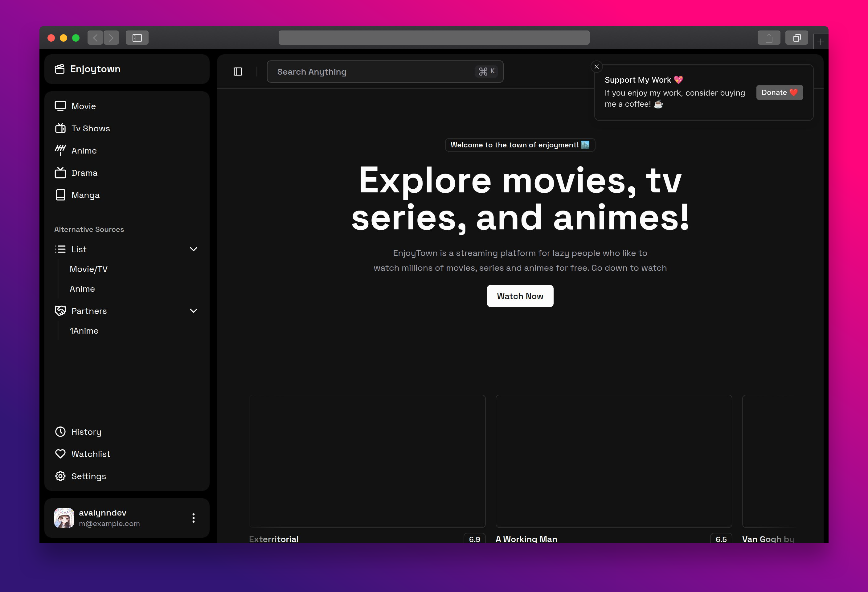868x592 pixels.
Task: Open the Manga book icon
Action: click(x=60, y=195)
